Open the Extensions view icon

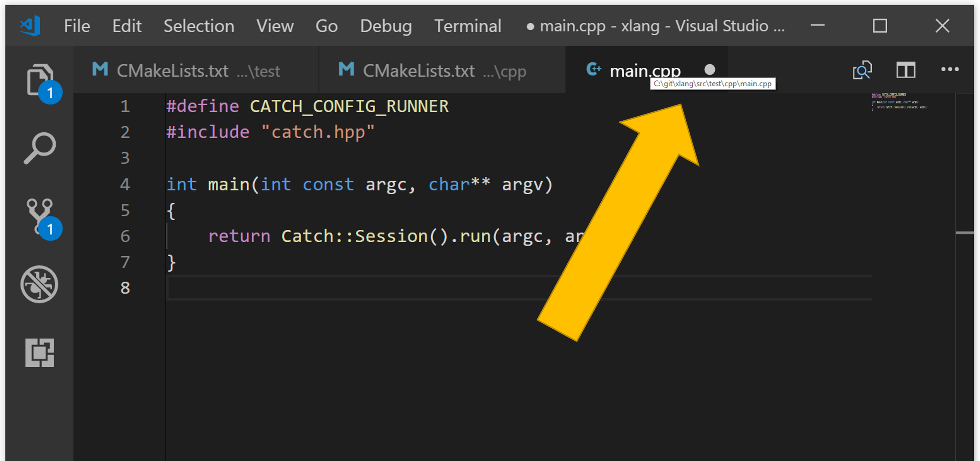[40, 353]
